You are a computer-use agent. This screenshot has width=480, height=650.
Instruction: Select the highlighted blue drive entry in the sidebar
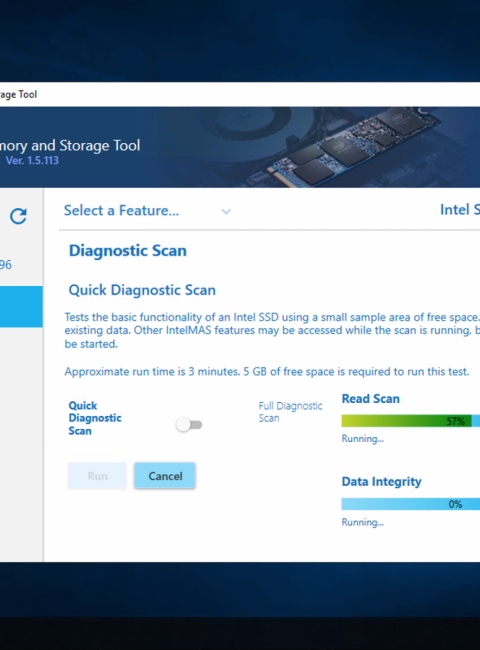click(21, 307)
